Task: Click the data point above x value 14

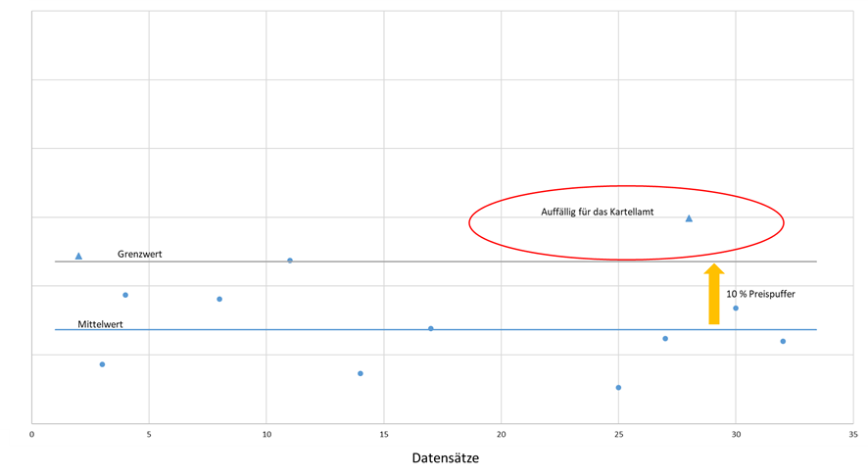Action: (x=361, y=373)
